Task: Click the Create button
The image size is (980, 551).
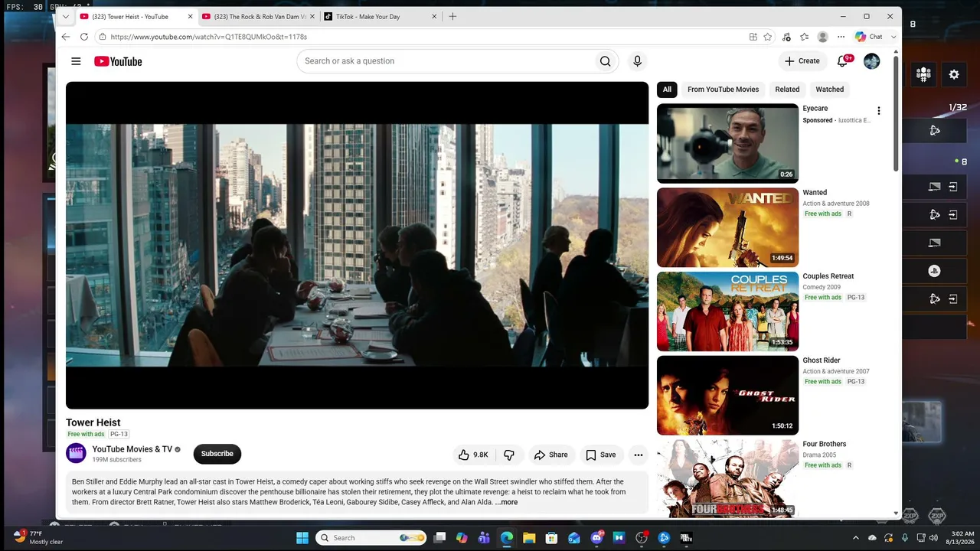Action: pyautogui.click(x=802, y=61)
